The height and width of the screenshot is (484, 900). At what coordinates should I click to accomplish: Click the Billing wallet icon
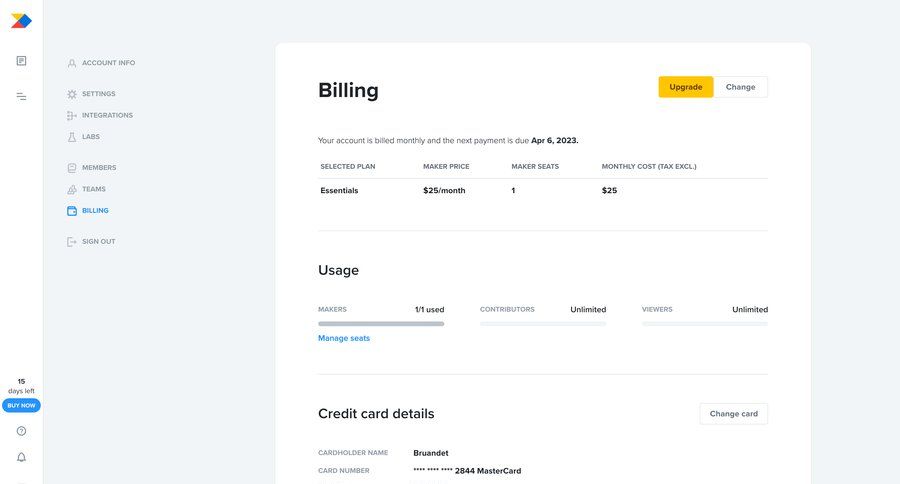(x=72, y=211)
